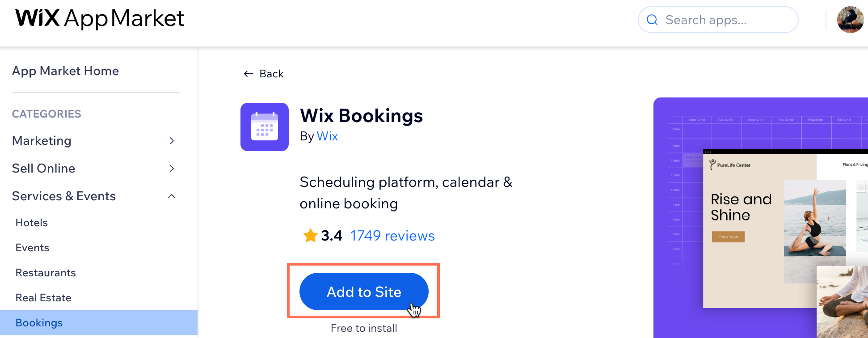Open the Wix developer link
This screenshot has width=868, height=338.
click(327, 136)
